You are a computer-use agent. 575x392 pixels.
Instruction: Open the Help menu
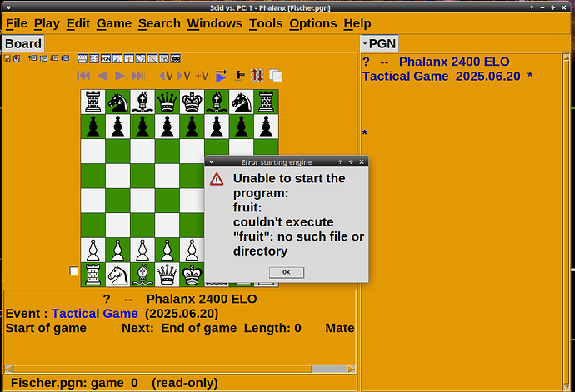coord(357,24)
